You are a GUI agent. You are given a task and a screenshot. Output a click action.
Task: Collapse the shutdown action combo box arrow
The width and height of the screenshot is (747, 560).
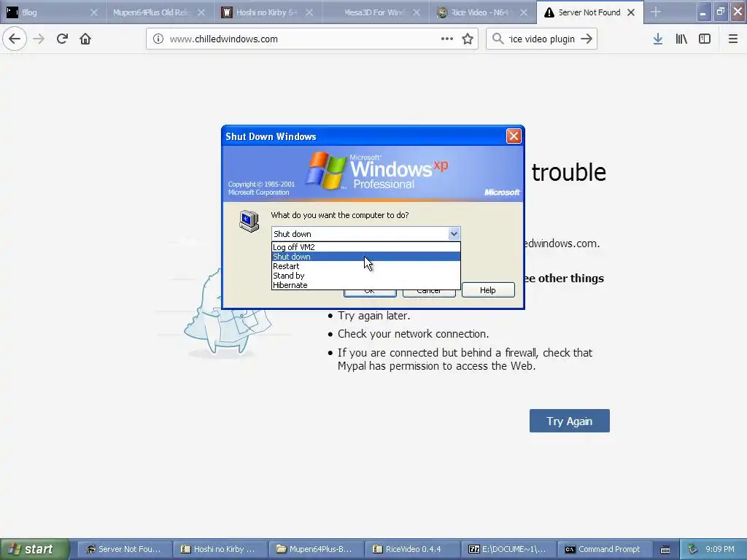[x=454, y=234]
